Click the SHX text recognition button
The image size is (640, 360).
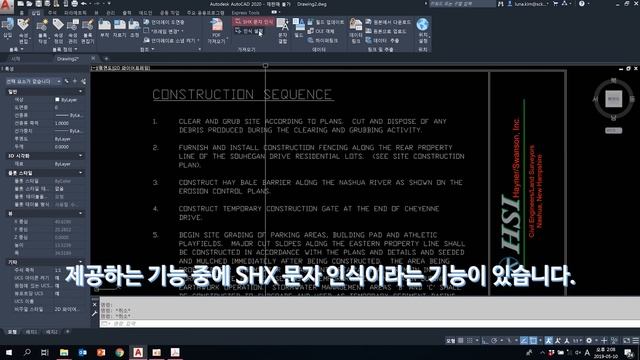[x=254, y=22]
